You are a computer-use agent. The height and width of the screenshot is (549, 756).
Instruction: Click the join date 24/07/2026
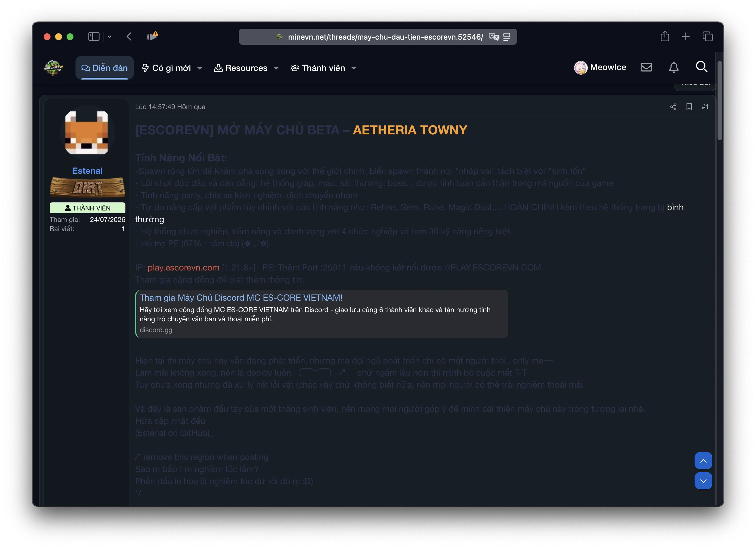pos(107,219)
